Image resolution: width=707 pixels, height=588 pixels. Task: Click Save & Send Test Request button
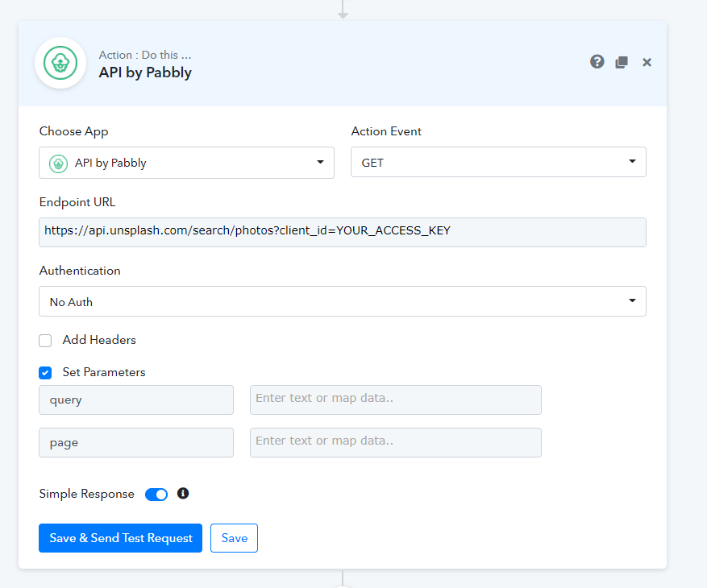click(120, 538)
